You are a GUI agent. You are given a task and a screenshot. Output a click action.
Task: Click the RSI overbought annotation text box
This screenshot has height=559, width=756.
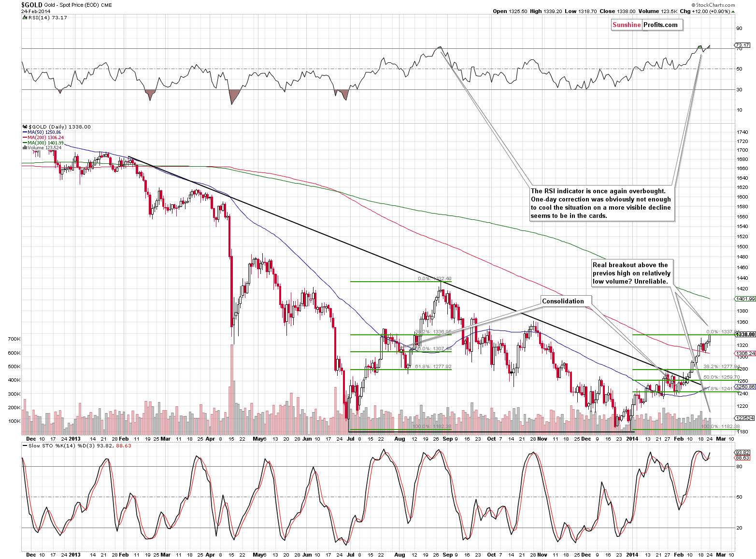tap(601, 203)
